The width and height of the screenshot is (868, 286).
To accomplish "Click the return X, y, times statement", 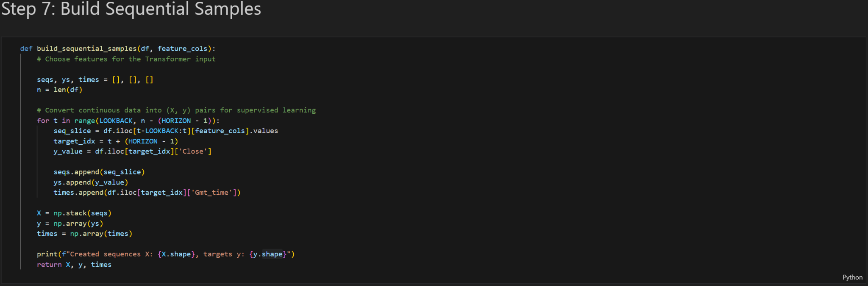I will coord(74,265).
